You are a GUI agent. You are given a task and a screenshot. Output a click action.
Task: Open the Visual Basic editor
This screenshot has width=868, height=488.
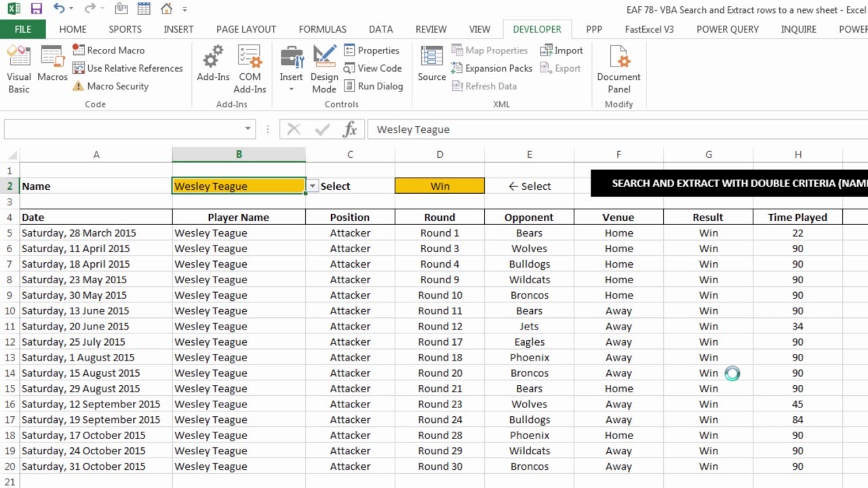[x=19, y=69]
